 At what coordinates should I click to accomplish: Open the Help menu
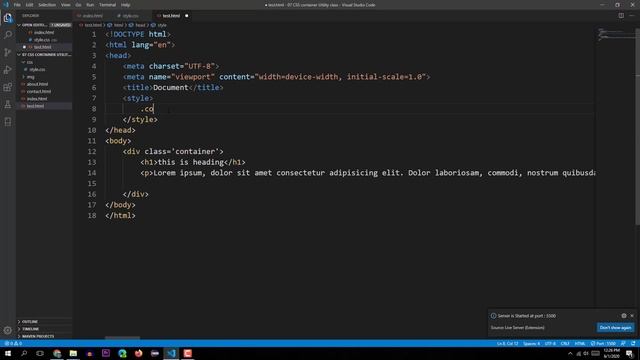point(125,5)
